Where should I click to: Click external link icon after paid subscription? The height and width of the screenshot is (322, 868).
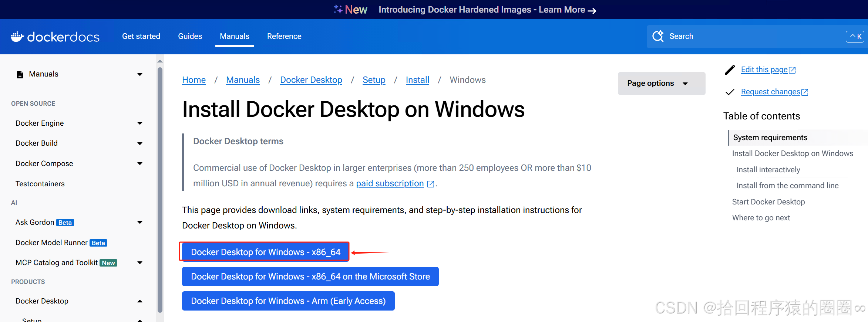pyautogui.click(x=431, y=184)
